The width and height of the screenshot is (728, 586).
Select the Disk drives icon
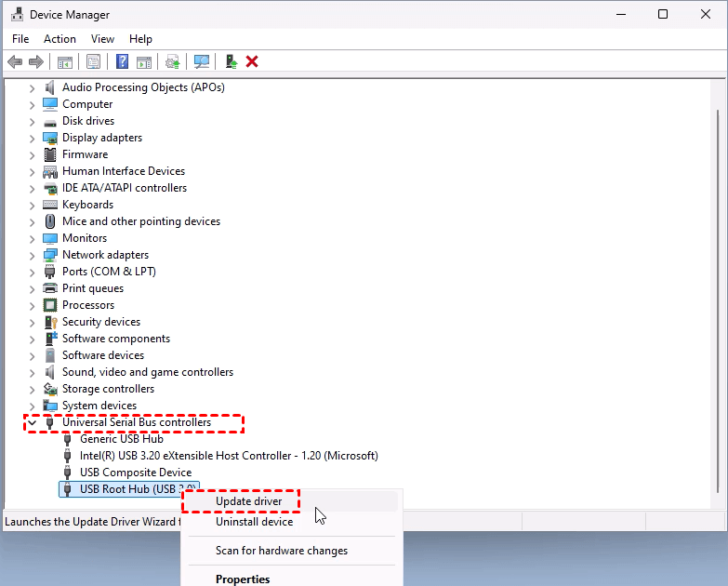(x=49, y=122)
